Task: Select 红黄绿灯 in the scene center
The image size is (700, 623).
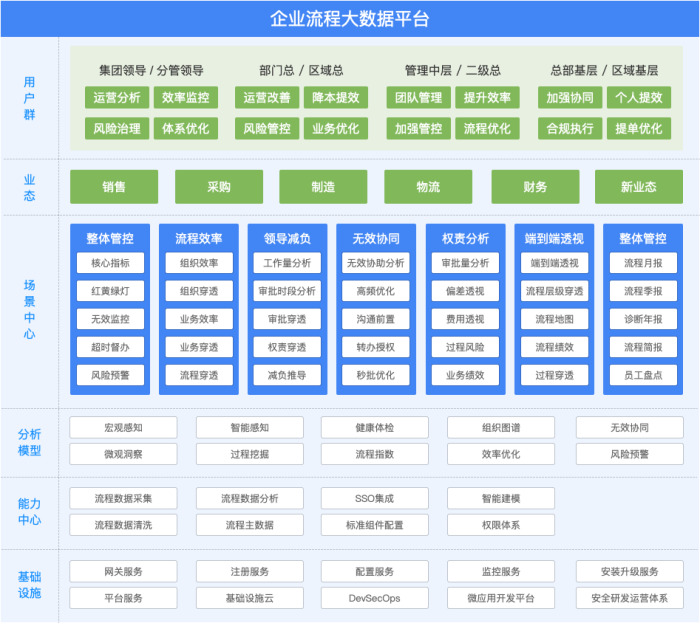Action: click(x=110, y=291)
